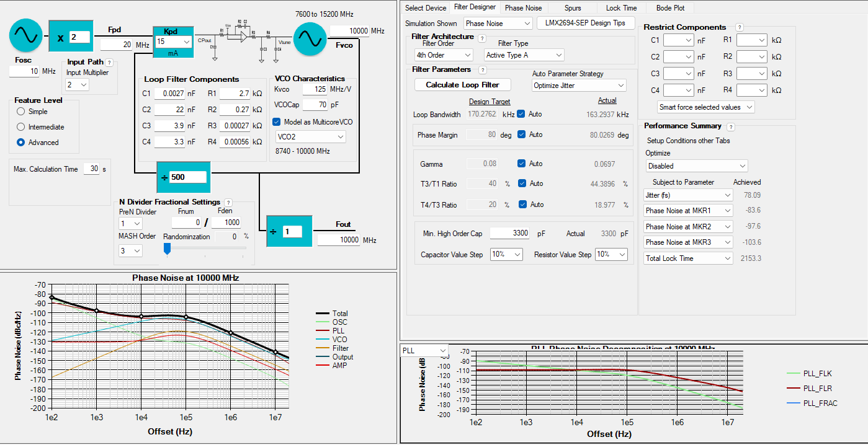Toggle Loop Bandwidth Auto checkbox
868x445 pixels.
click(521, 114)
